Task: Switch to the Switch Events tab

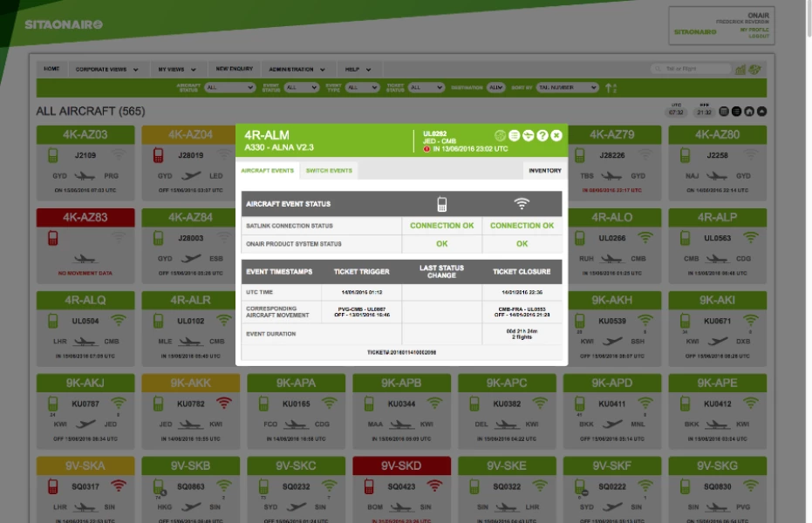Action: [x=329, y=171]
